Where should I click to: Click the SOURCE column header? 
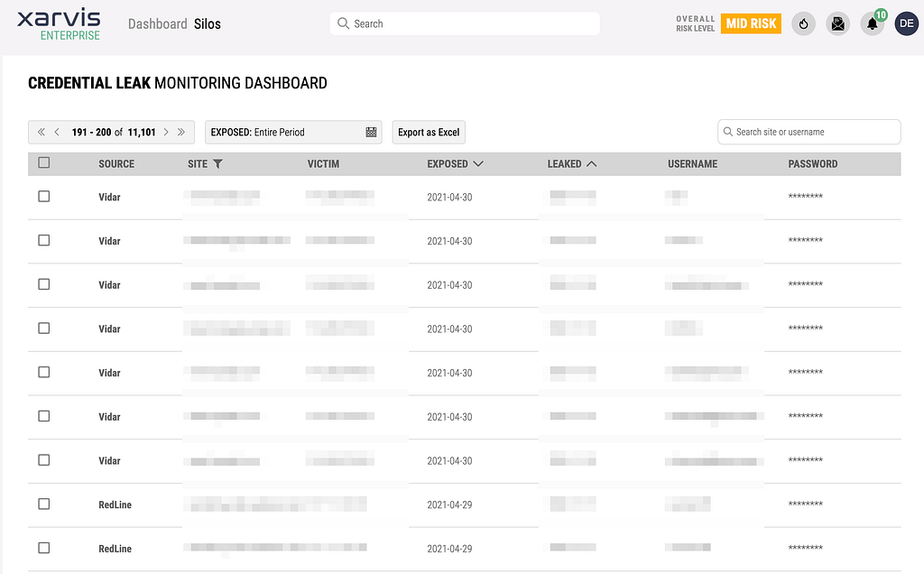coord(116,164)
